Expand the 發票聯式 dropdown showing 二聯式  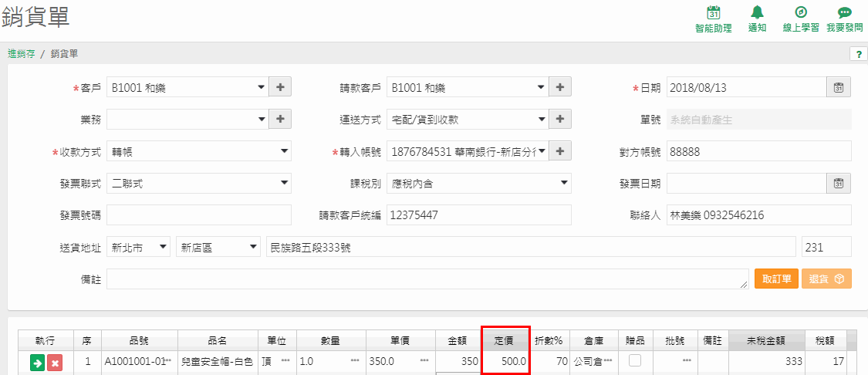[285, 183]
